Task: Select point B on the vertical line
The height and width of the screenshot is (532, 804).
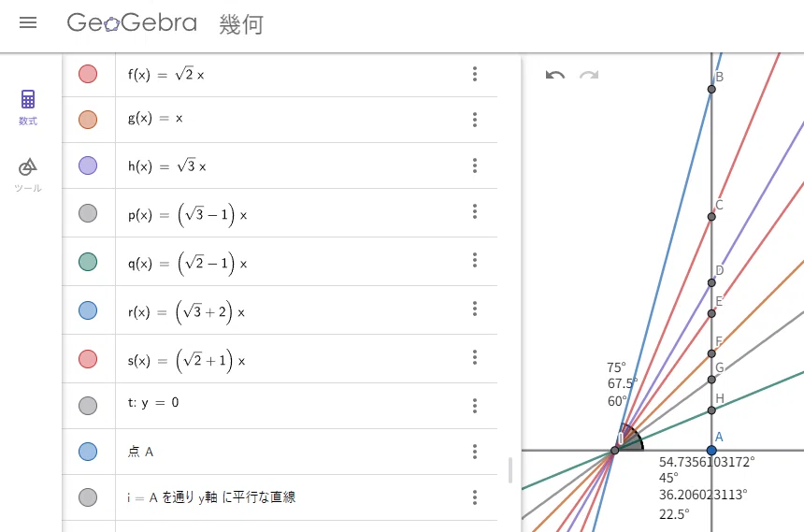Action: click(711, 89)
